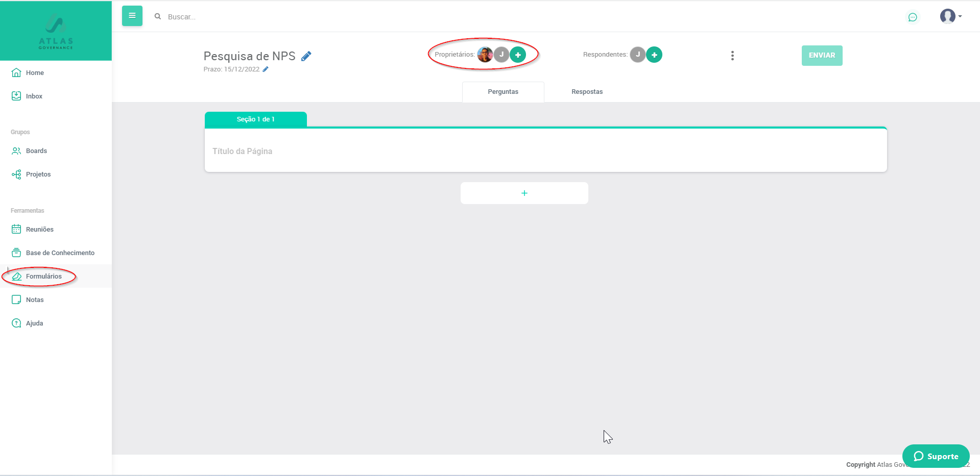980x476 pixels.
Task: Open Home in the sidebar
Action: (x=35, y=73)
